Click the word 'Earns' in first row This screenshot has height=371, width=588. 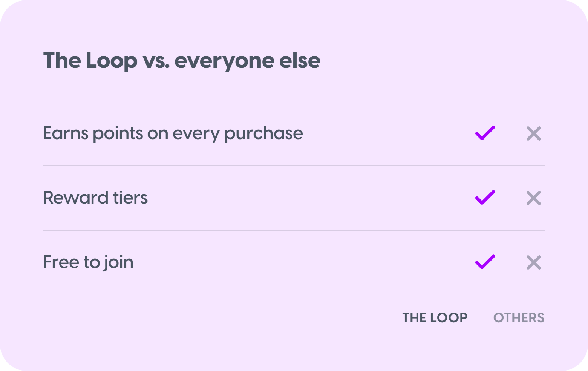[x=66, y=133]
